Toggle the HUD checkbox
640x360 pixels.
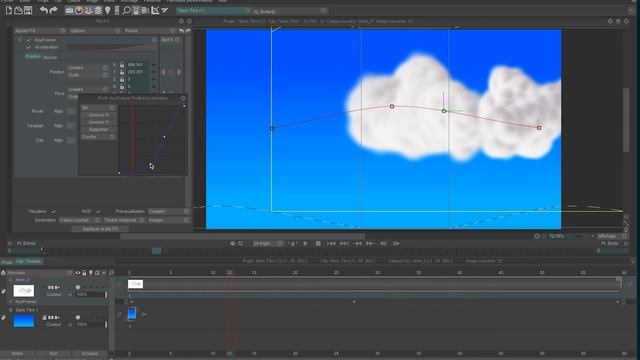98,211
